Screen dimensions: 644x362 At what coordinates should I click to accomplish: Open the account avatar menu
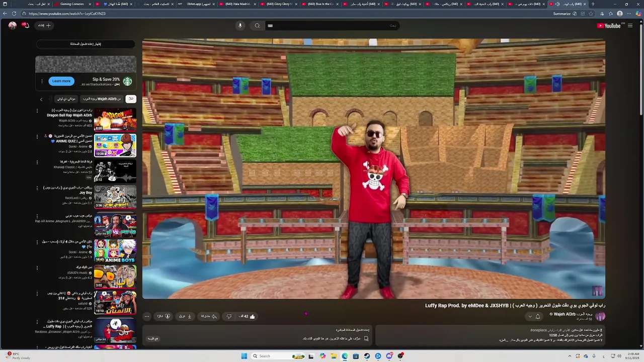tap(12, 25)
